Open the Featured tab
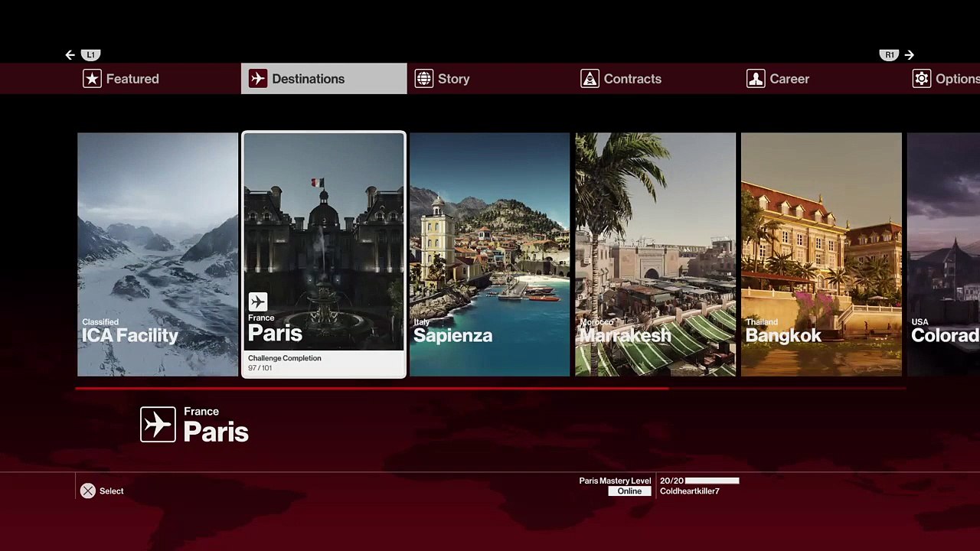Viewport: 980px width, 551px height. pos(158,79)
